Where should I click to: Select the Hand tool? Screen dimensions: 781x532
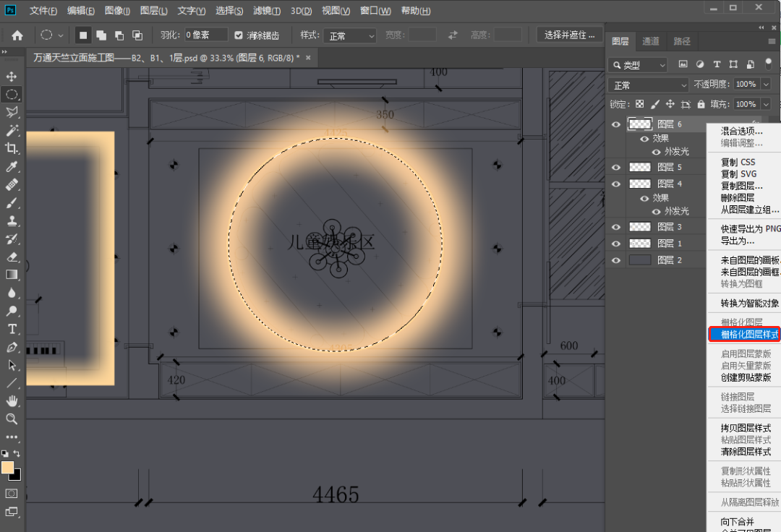(12, 401)
